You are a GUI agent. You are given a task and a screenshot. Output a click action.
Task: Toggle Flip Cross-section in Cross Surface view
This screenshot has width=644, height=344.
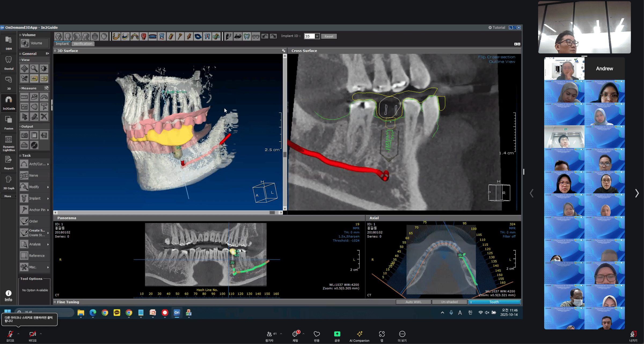pyautogui.click(x=496, y=57)
